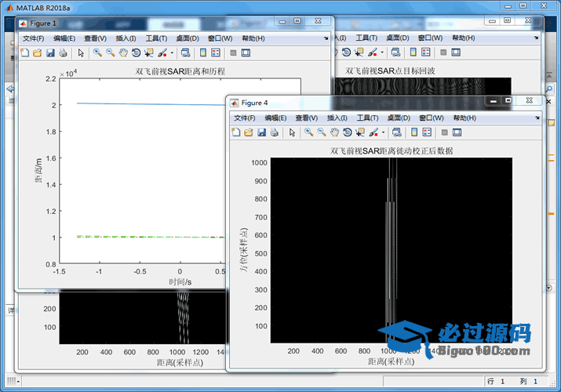Click Figure 4 plot title text
Image resolution: width=561 pixels, height=392 pixels.
point(392,151)
